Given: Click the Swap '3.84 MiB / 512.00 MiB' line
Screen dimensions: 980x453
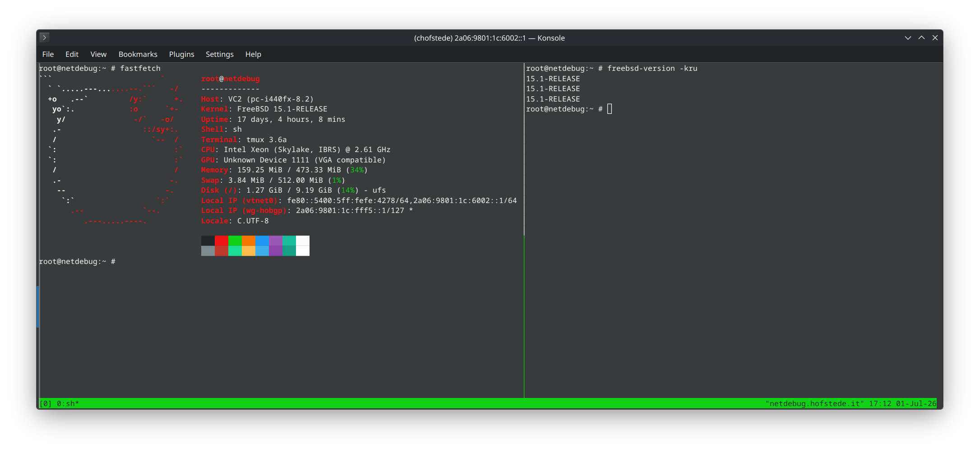Looking at the screenshot, I should (273, 180).
